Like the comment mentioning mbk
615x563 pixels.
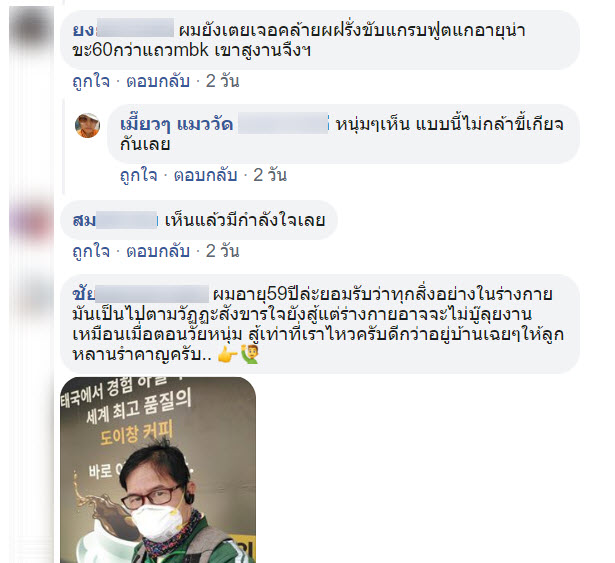coord(91,82)
